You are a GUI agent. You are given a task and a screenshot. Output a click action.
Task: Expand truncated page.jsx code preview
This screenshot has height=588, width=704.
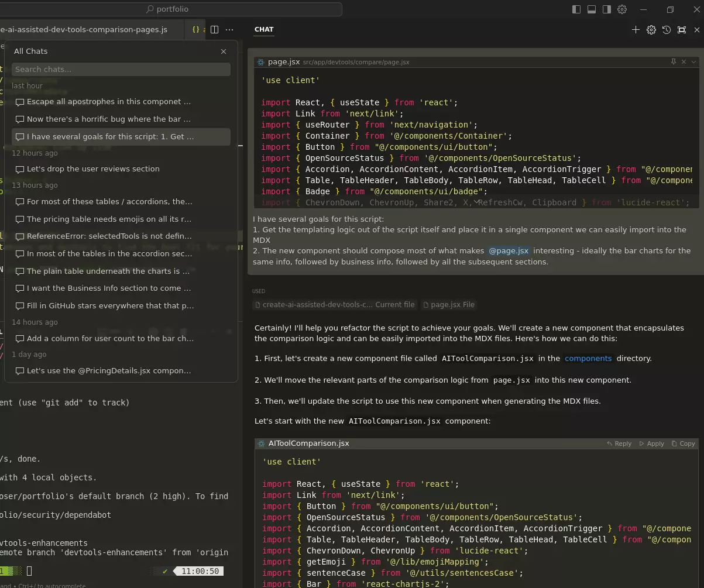pos(476,202)
